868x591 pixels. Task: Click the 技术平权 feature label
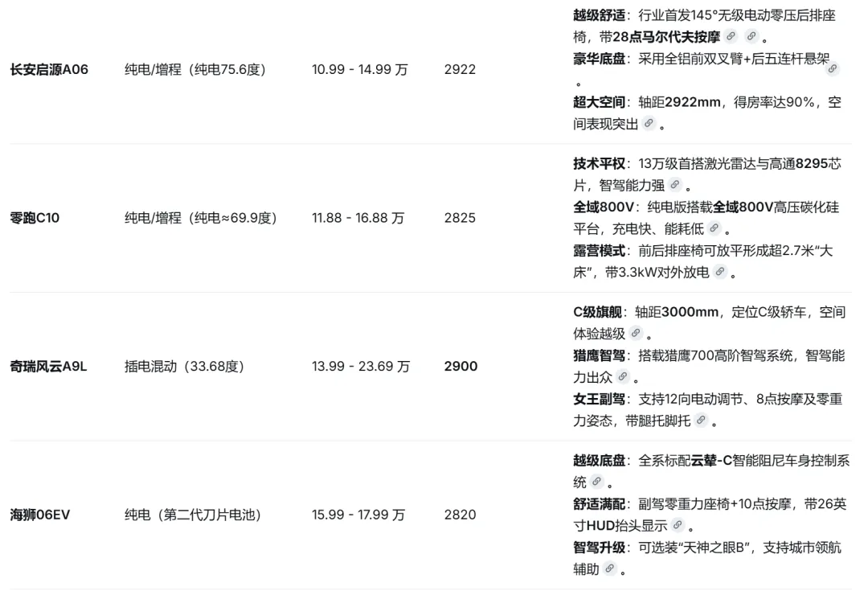599,163
